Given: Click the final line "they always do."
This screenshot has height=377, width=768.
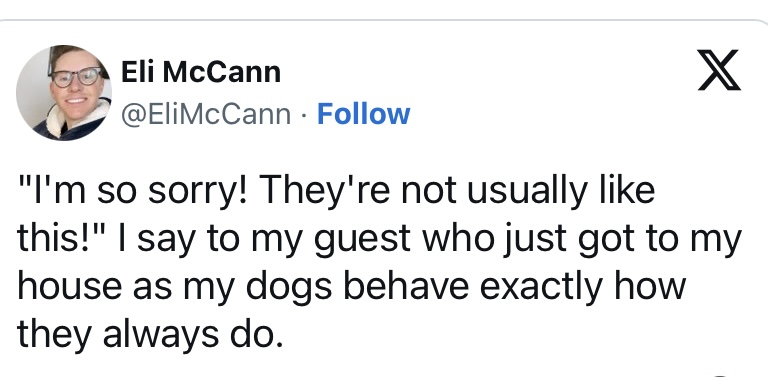Looking at the screenshot, I should point(150,334).
